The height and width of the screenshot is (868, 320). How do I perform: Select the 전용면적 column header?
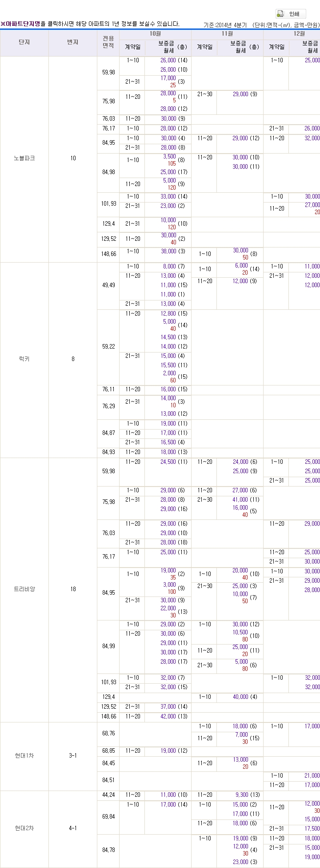[x=108, y=42]
